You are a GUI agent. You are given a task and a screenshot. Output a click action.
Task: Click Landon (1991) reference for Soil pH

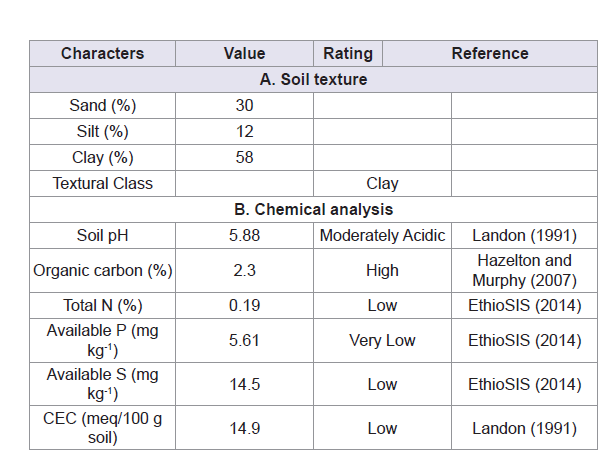point(524,235)
